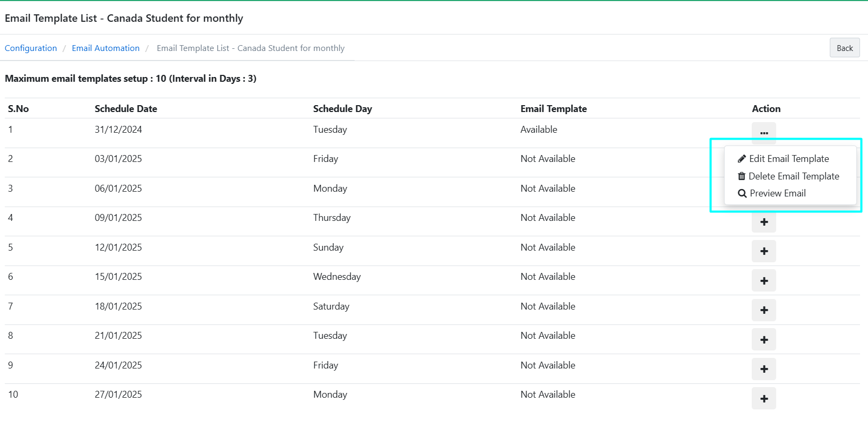This screenshot has width=868, height=437.
Task: Go to Configuration breadcrumb link
Action: (31, 48)
